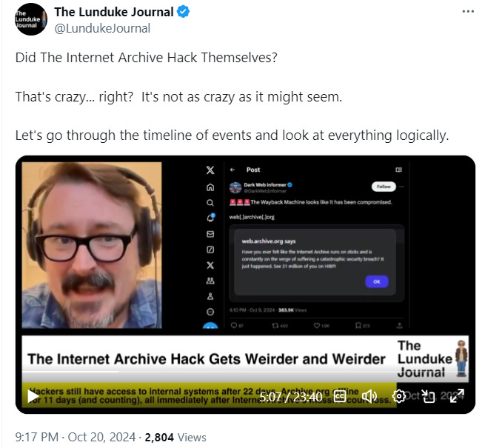Open the tweet's more options menu
485x448 pixels.
(x=468, y=12)
